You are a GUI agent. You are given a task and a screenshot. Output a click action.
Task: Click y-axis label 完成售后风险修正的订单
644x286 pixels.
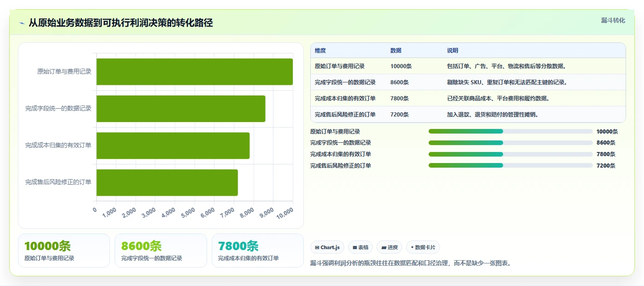point(58,182)
